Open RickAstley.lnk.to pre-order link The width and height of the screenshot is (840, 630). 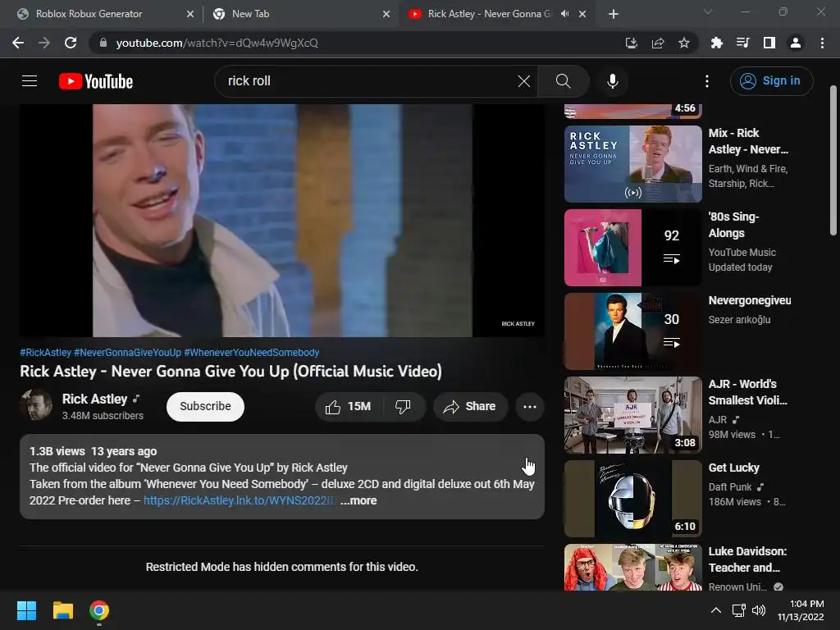click(x=240, y=500)
